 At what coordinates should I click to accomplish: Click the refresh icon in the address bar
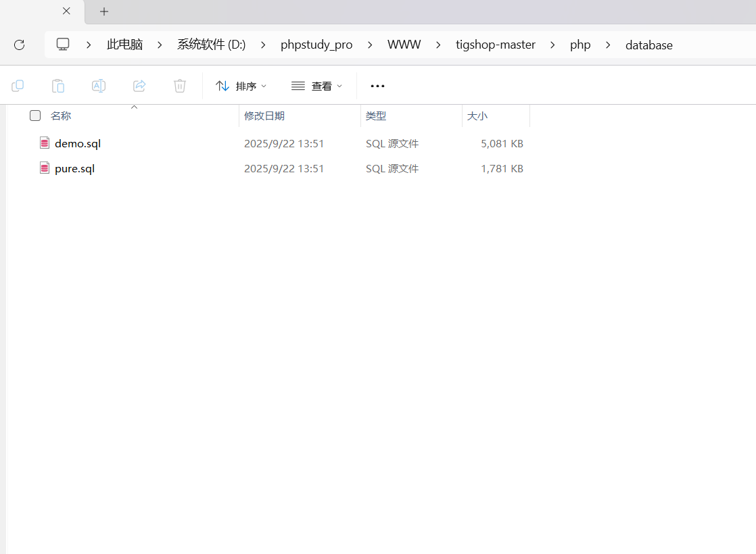[19, 45]
